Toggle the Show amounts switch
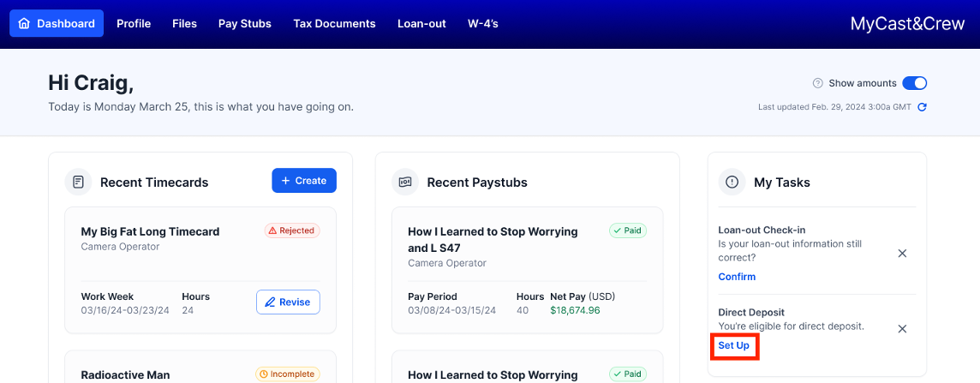The image size is (980, 383). [915, 83]
